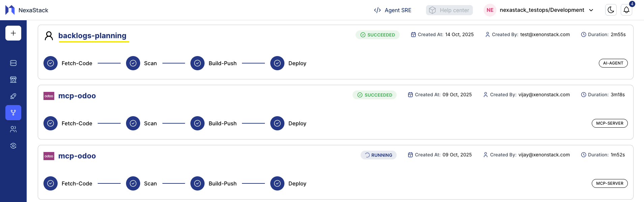The width and height of the screenshot is (644, 202).
Task: Open the Help center
Action: [449, 10]
